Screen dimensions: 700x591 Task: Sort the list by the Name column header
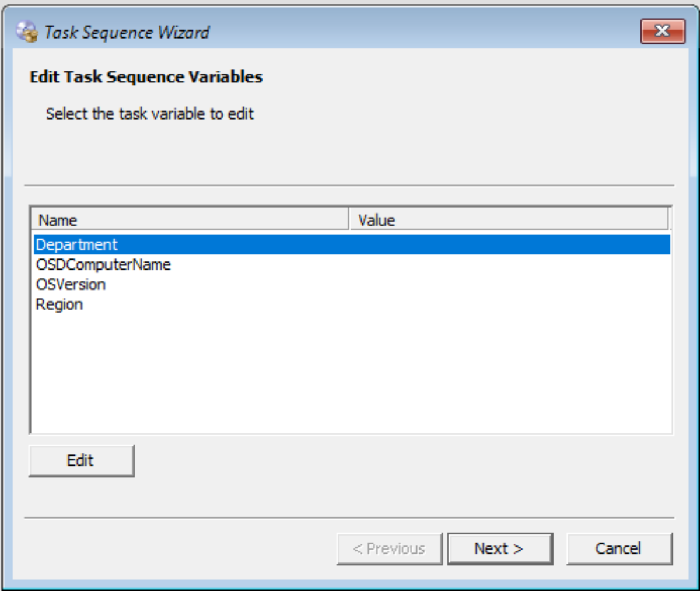click(x=190, y=220)
